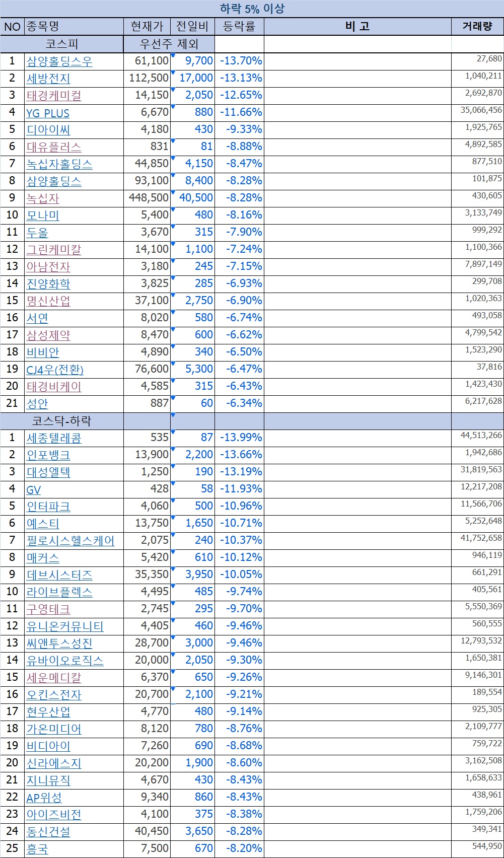
Task: Open the CJ4우(전환) stock link
Action: tap(55, 370)
